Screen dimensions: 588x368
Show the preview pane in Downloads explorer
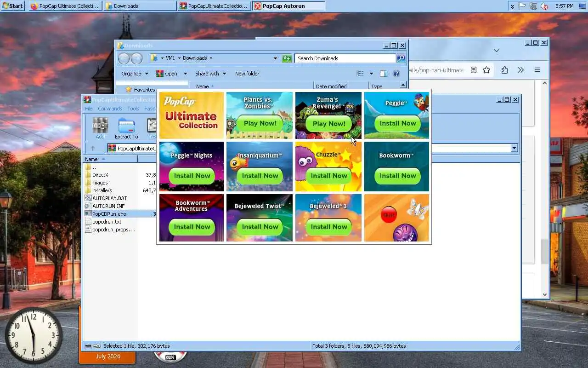383,74
